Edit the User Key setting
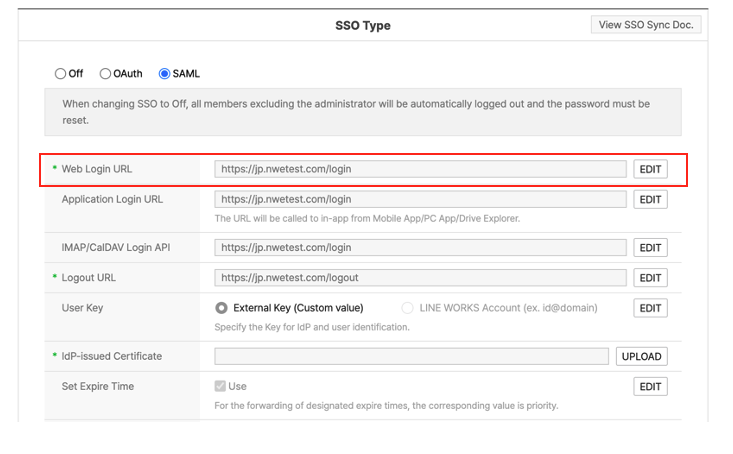 coord(650,308)
